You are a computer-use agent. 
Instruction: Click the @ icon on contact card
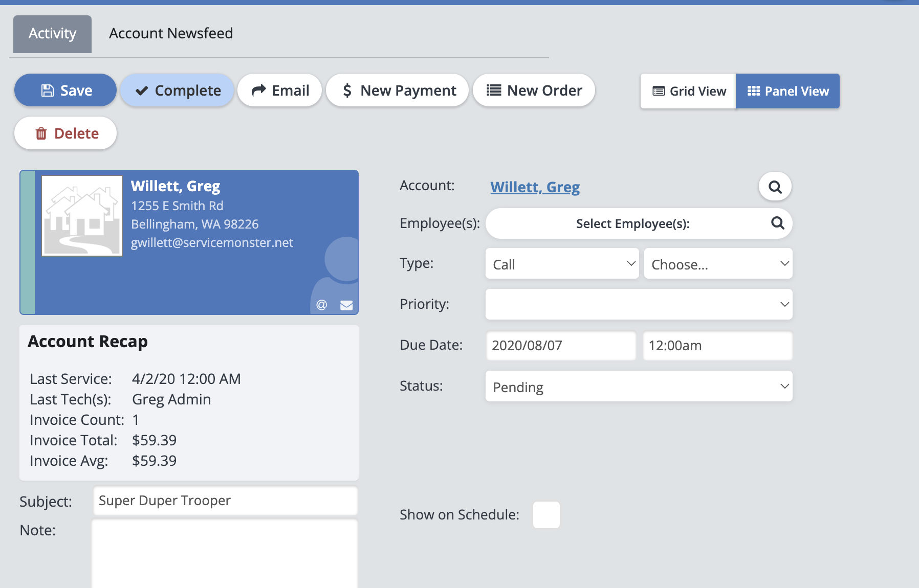[x=321, y=305]
